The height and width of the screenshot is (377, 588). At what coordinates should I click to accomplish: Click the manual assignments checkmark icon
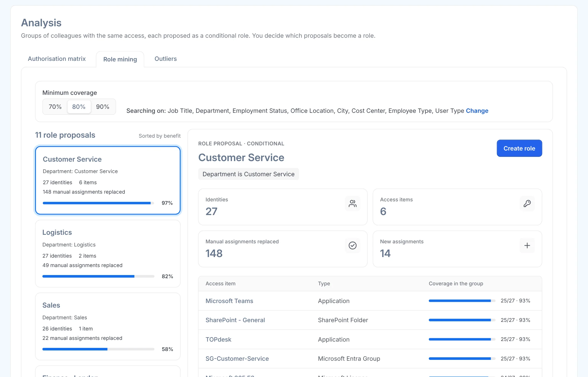click(x=353, y=245)
